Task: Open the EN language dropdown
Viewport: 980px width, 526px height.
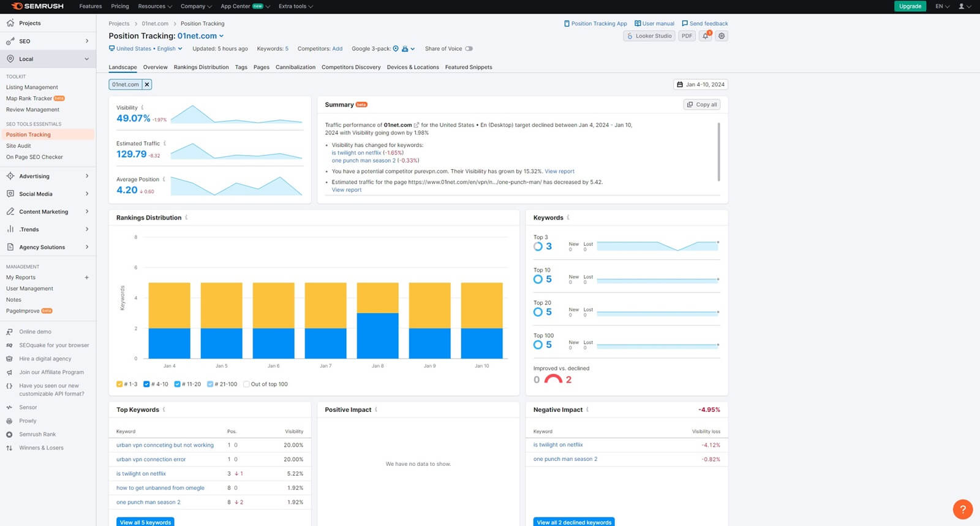Action: (x=942, y=6)
